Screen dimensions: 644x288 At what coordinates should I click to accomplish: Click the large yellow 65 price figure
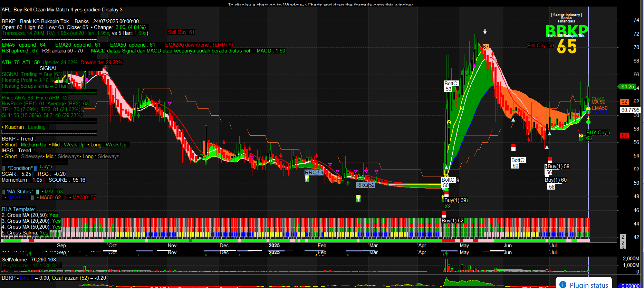[567, 46]
